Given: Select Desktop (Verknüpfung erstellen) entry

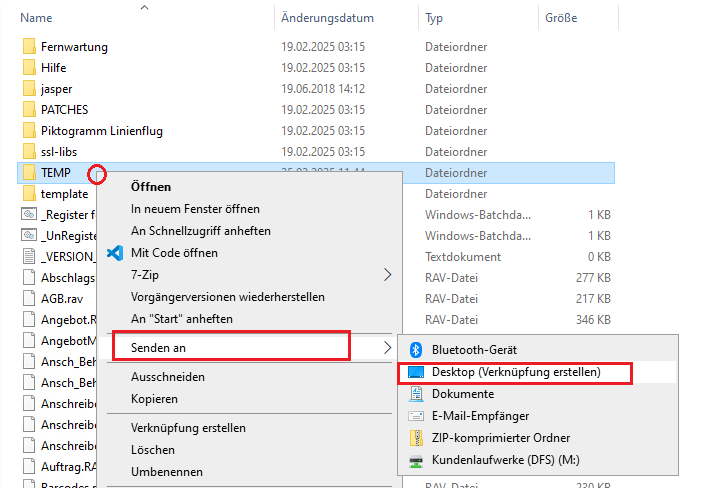Looking at the screenshot, I should [515, 372].
